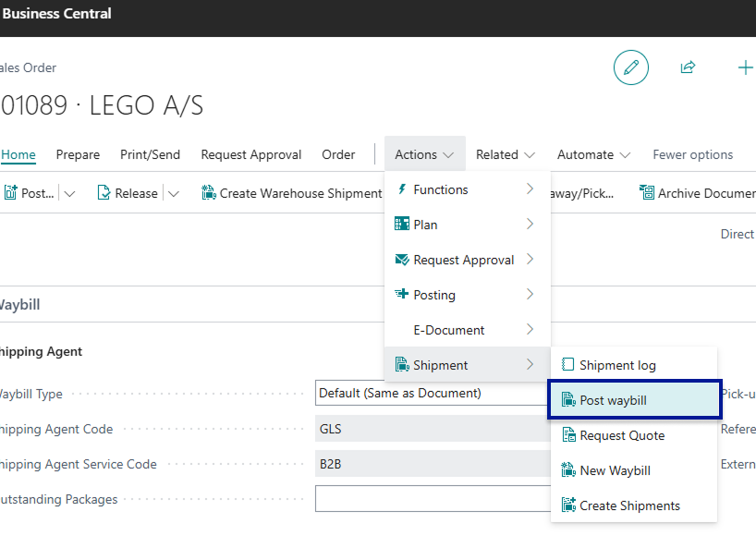The width and height of the screenshot is (756, 548).
Task: Click the pencil edit icon
Action: [630, 67]
